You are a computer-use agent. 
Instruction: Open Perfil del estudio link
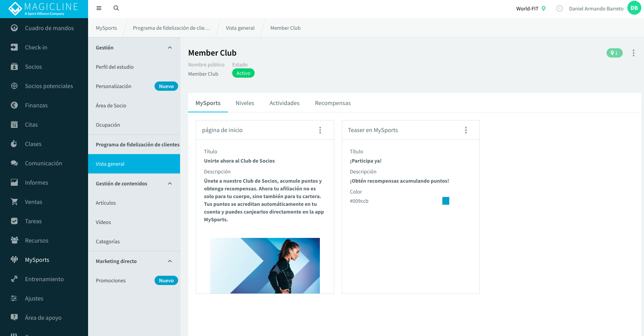(115, 67)
